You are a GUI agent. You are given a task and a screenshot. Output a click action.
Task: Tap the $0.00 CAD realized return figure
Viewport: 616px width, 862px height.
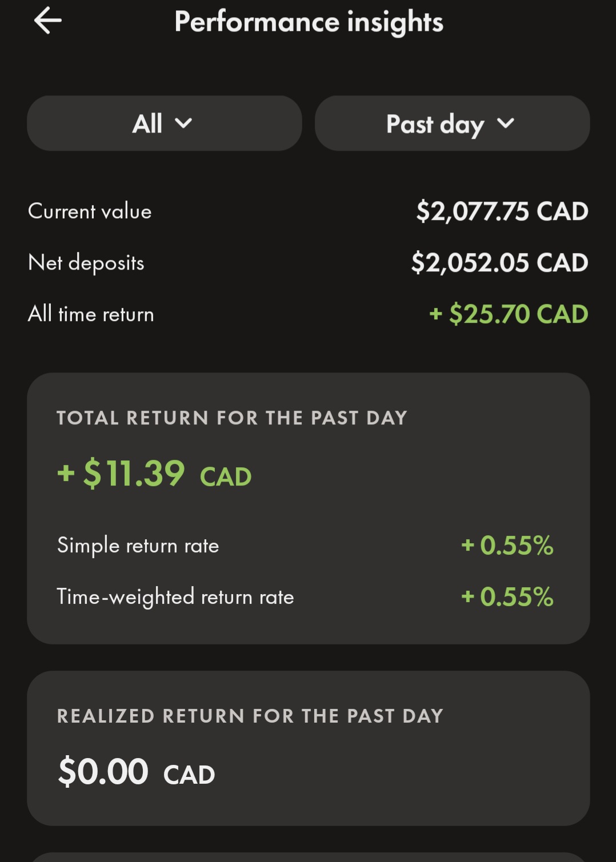tap(136, 772)
